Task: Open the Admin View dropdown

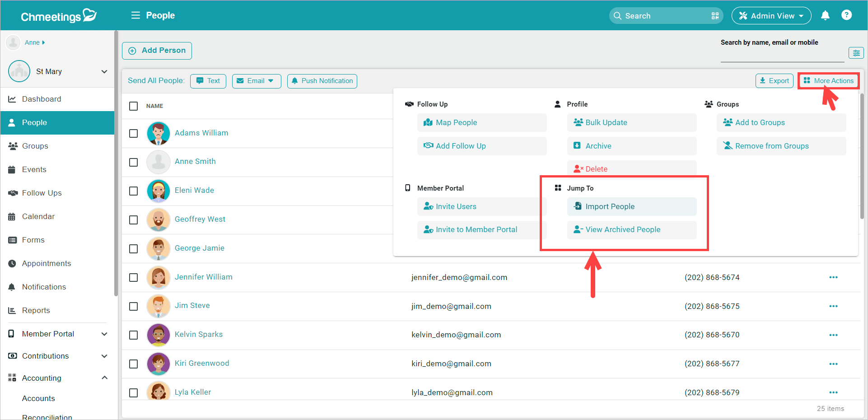Action: [x=771, y=16]
